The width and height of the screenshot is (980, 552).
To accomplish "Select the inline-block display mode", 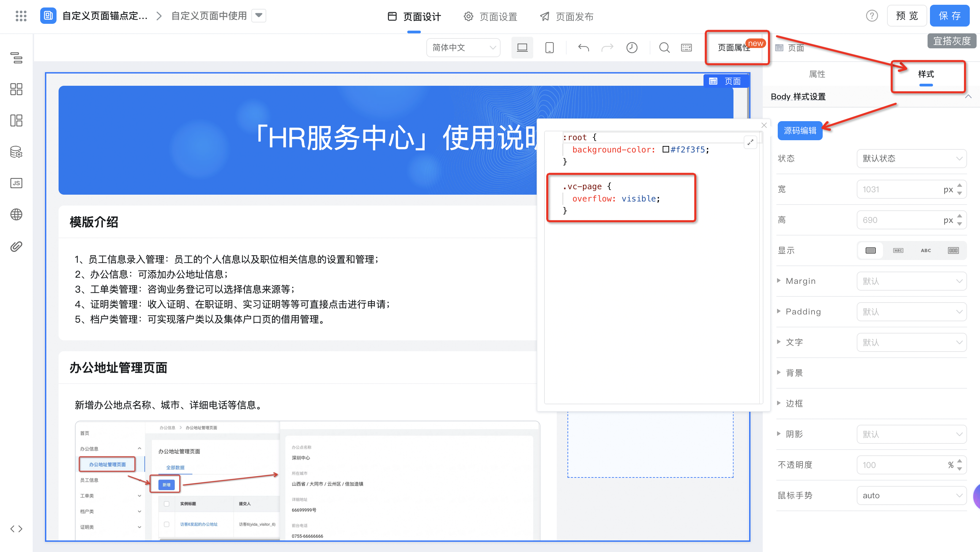I will pyautogui.click(x=898, y=250).
